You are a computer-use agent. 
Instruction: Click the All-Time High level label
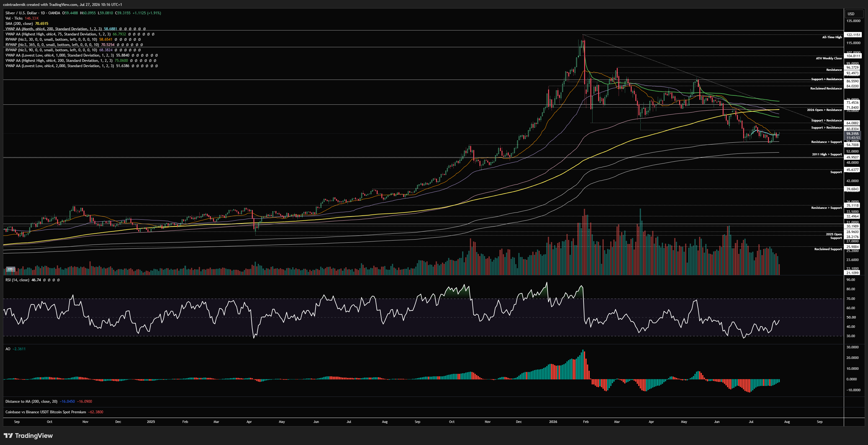(x=832, y=37)
